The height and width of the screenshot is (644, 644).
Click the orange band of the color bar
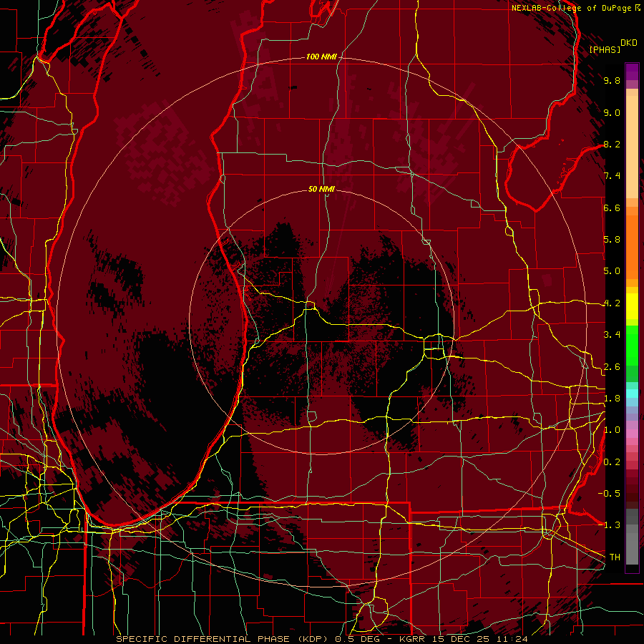[x=632, y=246]
